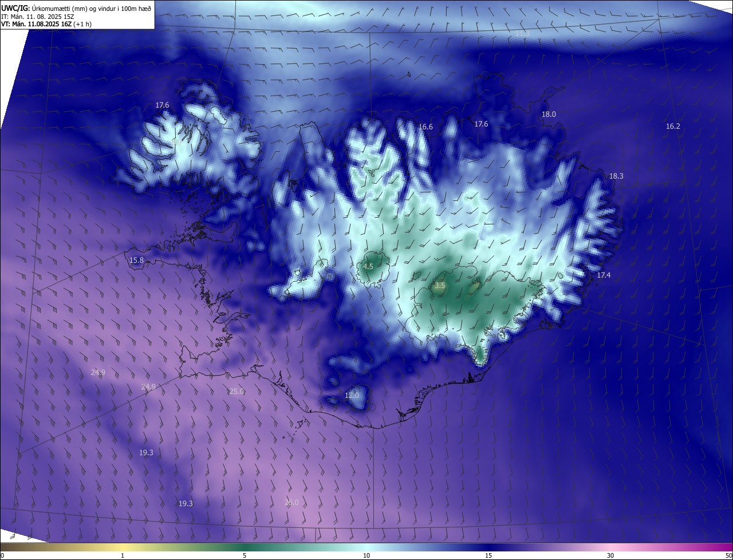The image size is (733, 560).
Task: Click the "25.0" map value
Action: click(x=237, y=392)
